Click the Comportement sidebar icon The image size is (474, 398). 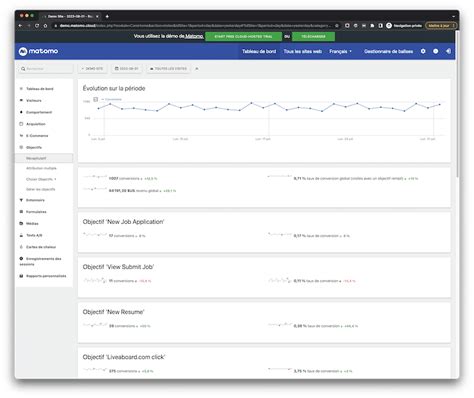[21, 112]
